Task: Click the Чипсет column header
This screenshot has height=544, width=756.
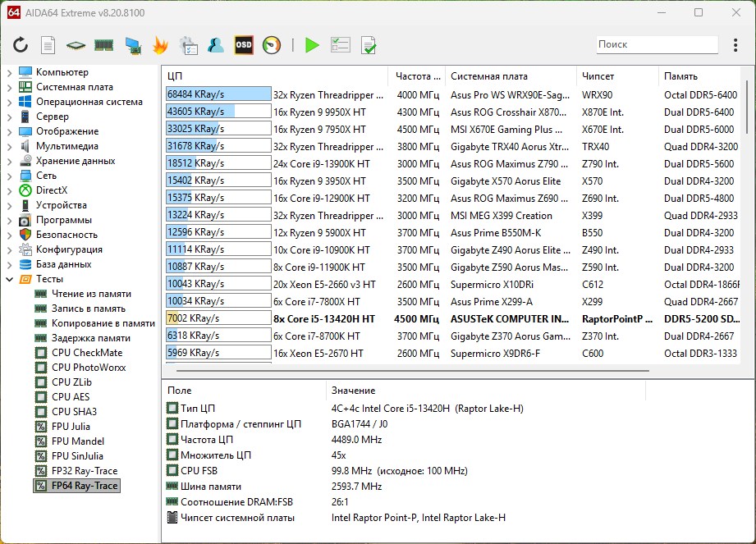Action: point(598,76)
